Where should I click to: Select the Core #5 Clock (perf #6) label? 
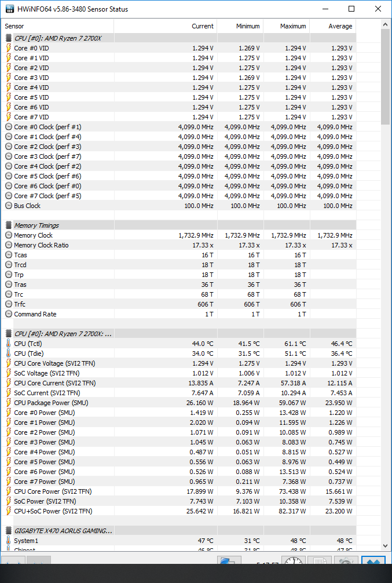click(x=47, y=176)
